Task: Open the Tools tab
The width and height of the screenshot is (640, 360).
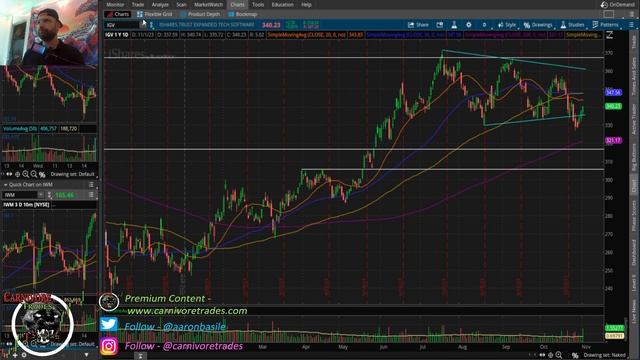Action: tap(258, 4)
